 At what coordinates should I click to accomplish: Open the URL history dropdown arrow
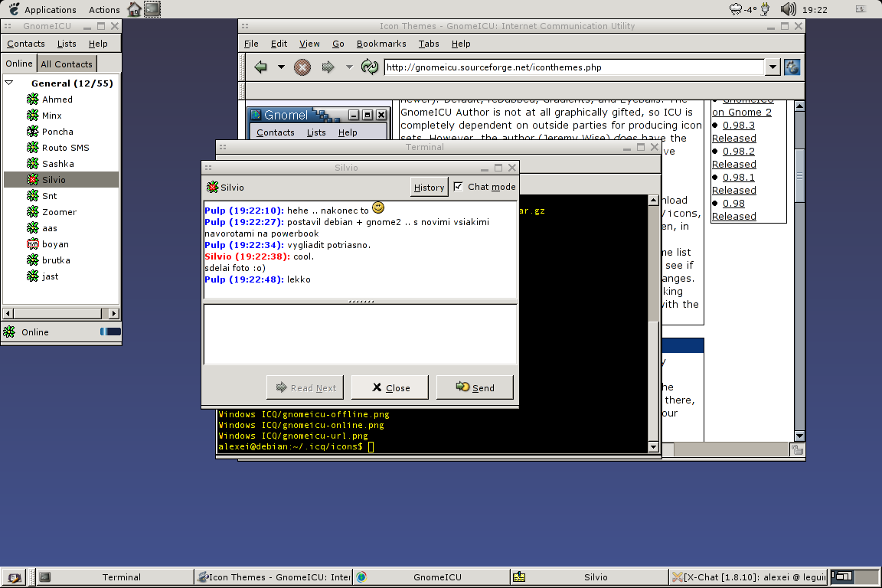tap(772, 67)
